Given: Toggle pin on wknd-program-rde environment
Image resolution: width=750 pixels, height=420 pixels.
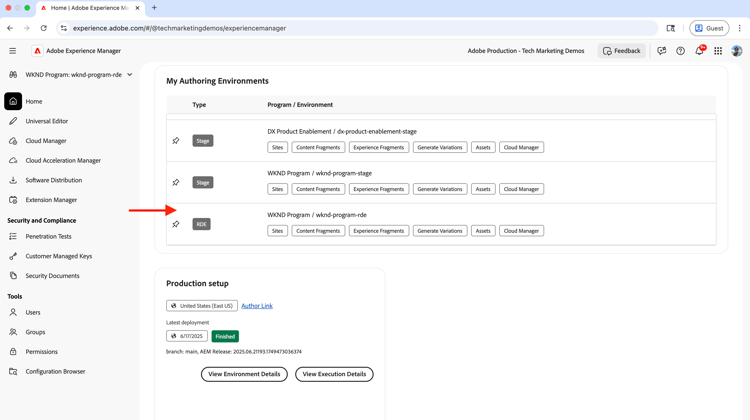Looking at the screenshot, I should tap(176, 224).
